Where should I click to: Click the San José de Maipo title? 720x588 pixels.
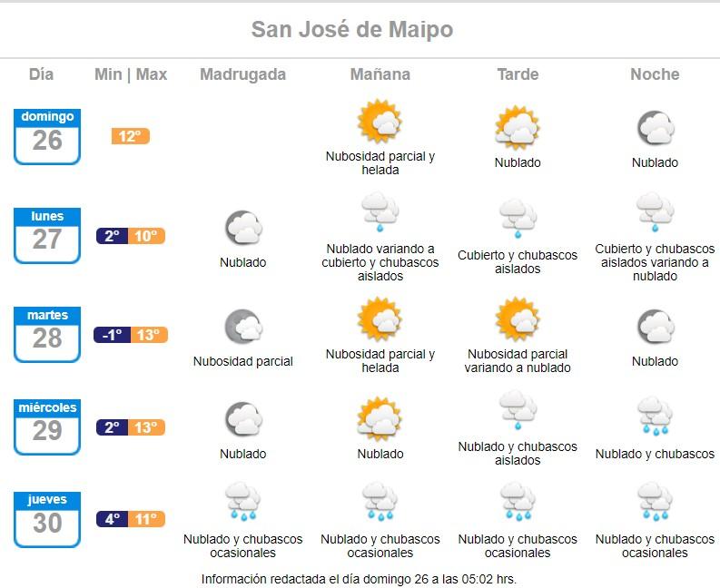click(352, 30)
